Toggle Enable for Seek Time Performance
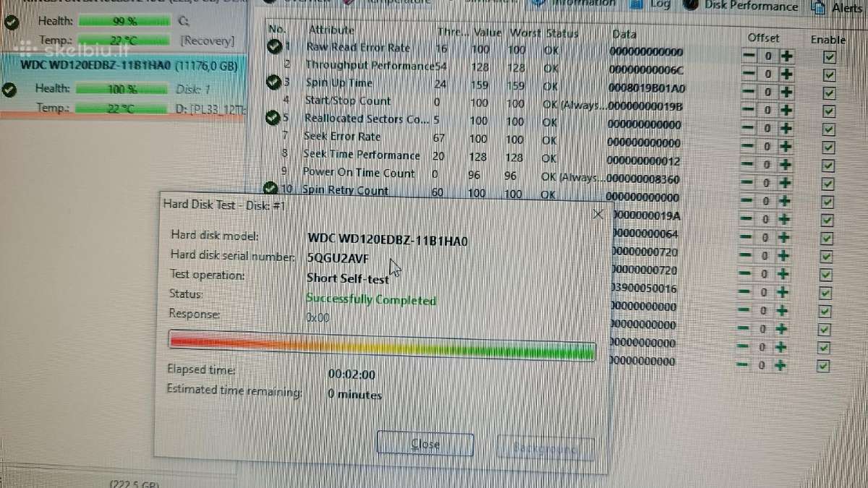 (x=828, y=166)
